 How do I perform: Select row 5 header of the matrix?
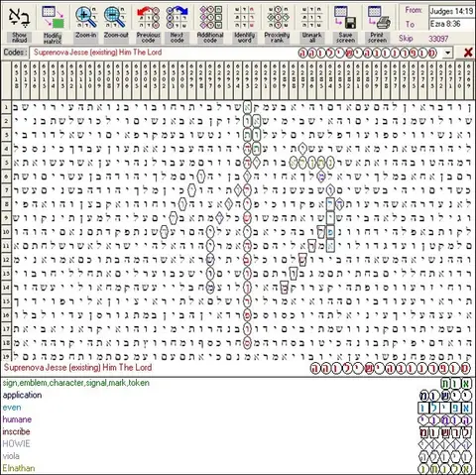click(x=6, y=163)
